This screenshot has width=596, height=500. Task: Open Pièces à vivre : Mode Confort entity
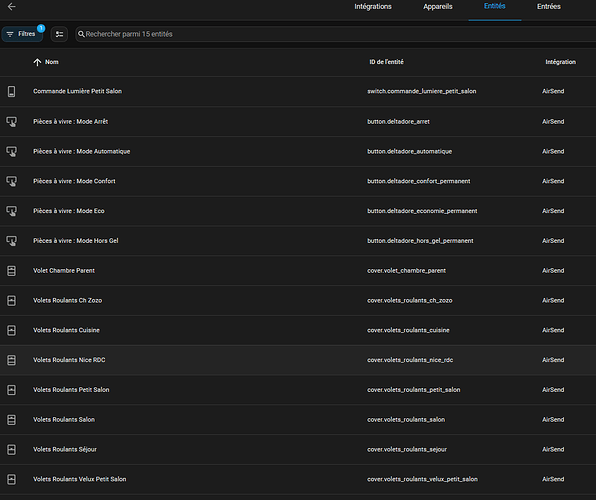[298, 181]
